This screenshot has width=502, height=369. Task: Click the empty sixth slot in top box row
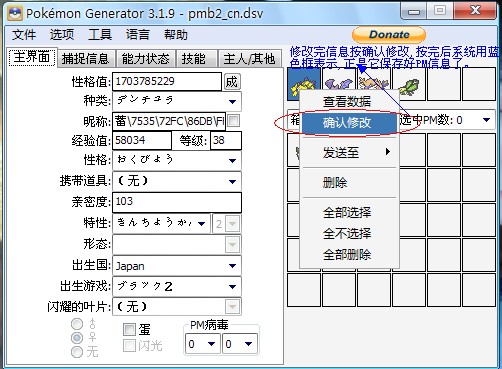479,84
